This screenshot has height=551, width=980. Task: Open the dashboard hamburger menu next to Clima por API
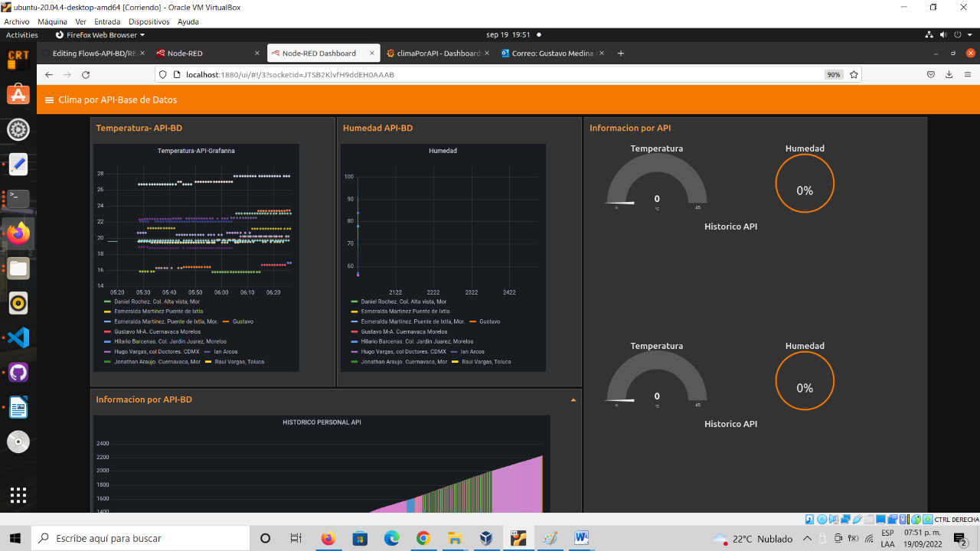coord(50,99)
